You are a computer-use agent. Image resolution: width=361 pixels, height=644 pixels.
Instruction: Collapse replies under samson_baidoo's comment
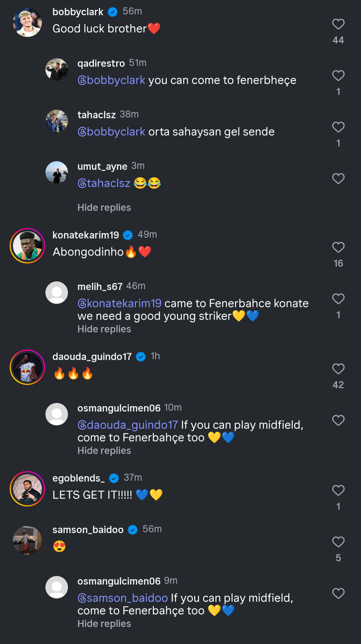pos(104,624)
